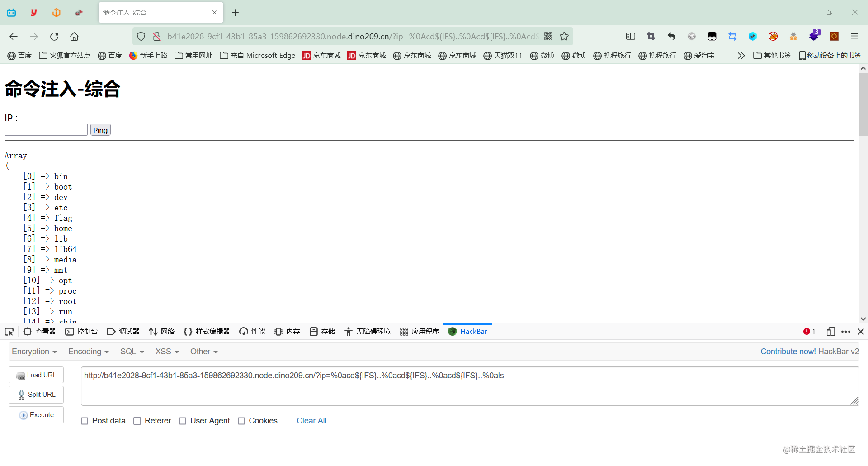
Task: Open the 性能 performance tab
Action: point(252,332)
